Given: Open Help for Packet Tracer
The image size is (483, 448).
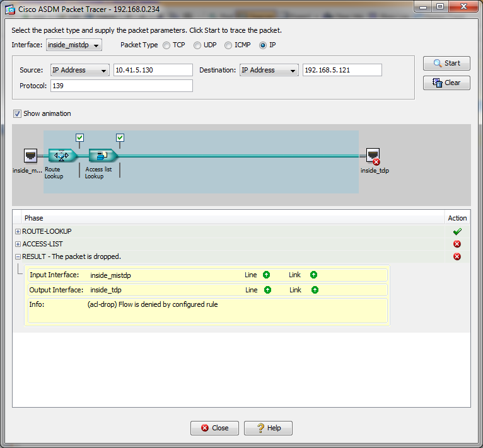Looking at the screenshot, I should point(269,428).
